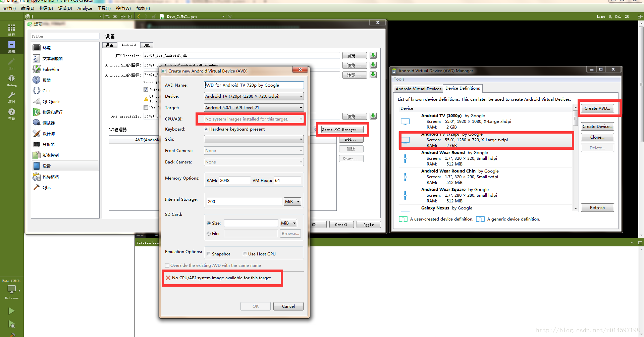The height and width of the screenshot is (337, 644).
Task: Click the Release kit selector icon
Action: [x=12, y=289]
